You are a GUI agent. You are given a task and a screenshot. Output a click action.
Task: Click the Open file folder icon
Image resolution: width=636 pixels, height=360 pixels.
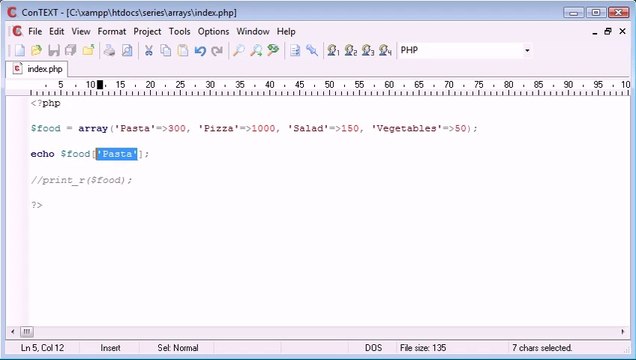[37, 50]
